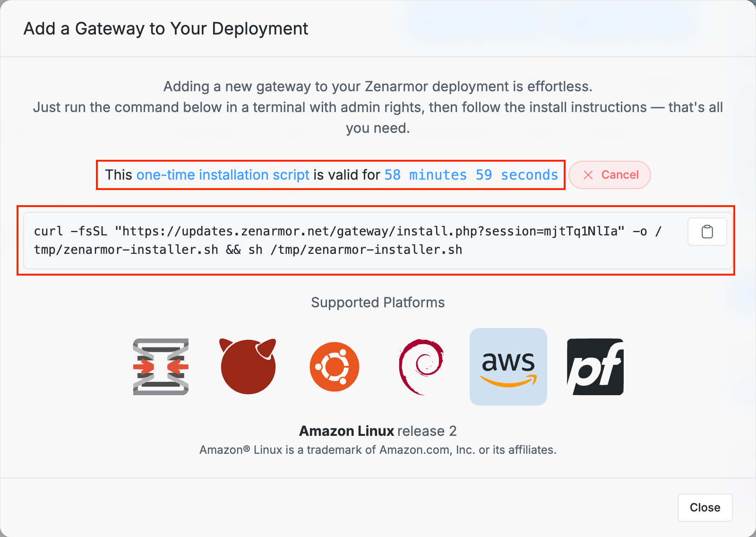This screenshot has width=756, height=537.
Task: Copy the installation command to clipboard
Action: (x=707, y=232)
